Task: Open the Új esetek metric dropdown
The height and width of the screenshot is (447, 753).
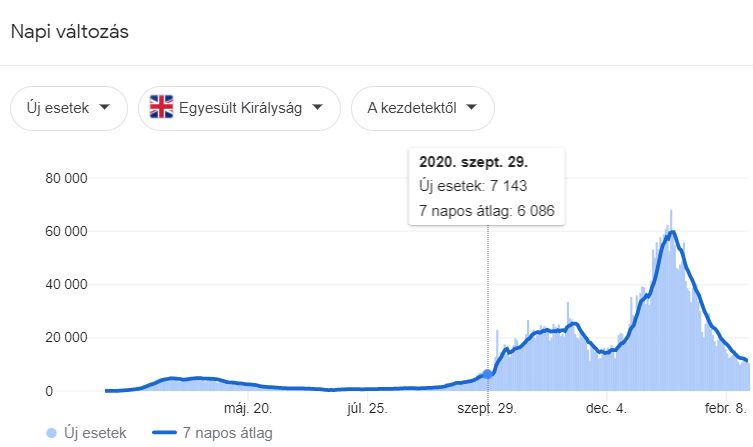Action: [68, 108]
